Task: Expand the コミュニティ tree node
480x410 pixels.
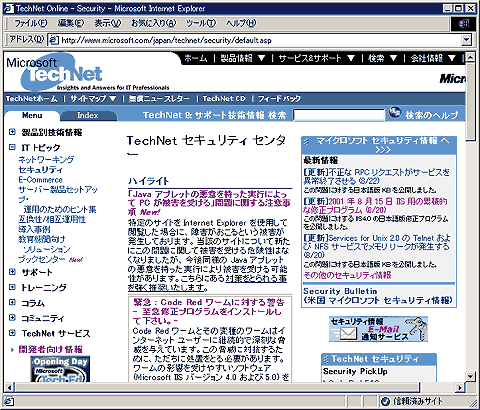Action: point(12,318)
